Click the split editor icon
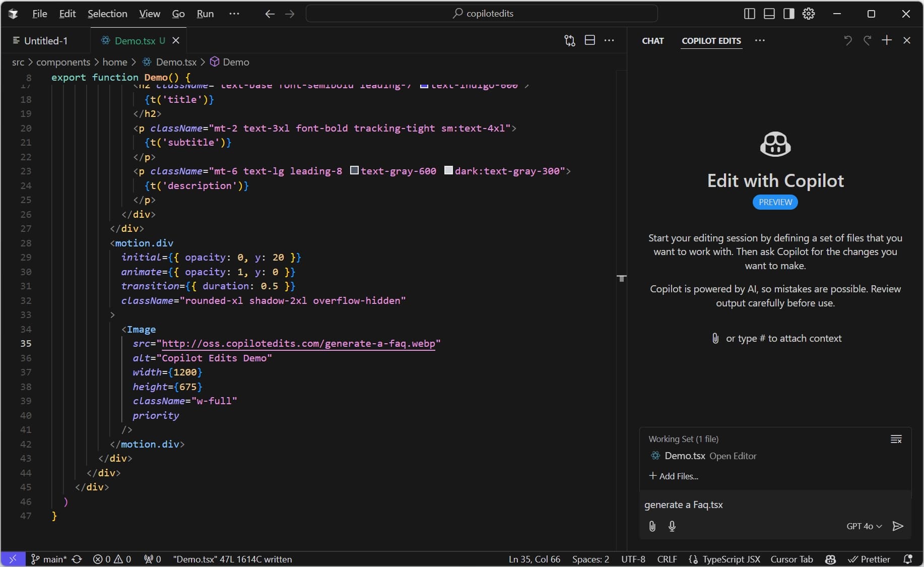The image size is (924, 567). [x=589, y=40]
